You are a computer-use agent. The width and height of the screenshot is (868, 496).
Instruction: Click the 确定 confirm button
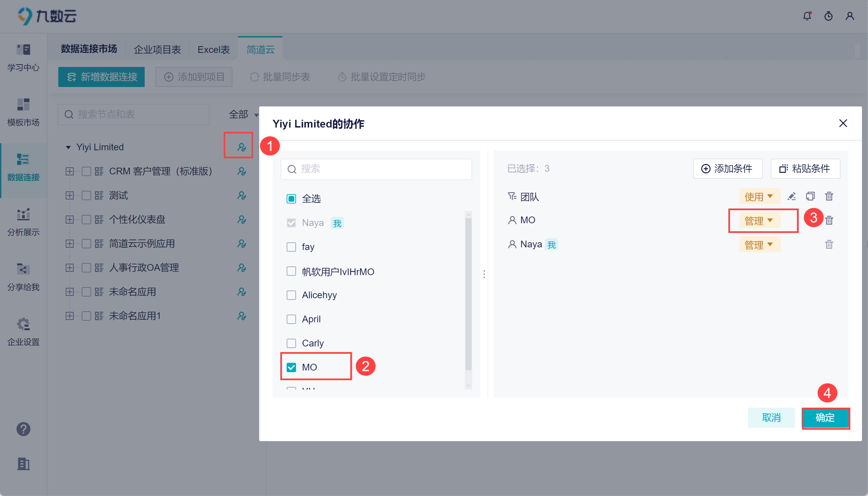(x=825, y=417)
